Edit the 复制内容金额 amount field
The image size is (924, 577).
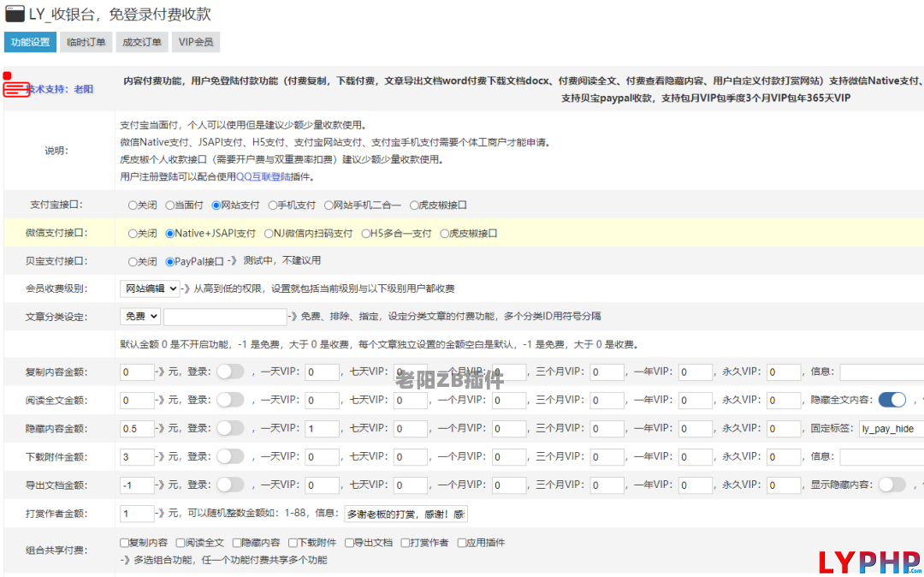[137, 372]
